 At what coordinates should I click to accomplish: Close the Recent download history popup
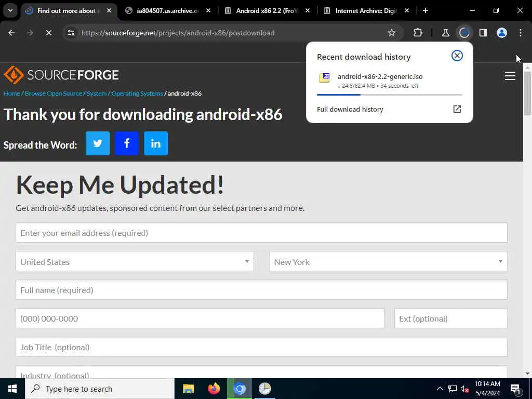point(457,56)
